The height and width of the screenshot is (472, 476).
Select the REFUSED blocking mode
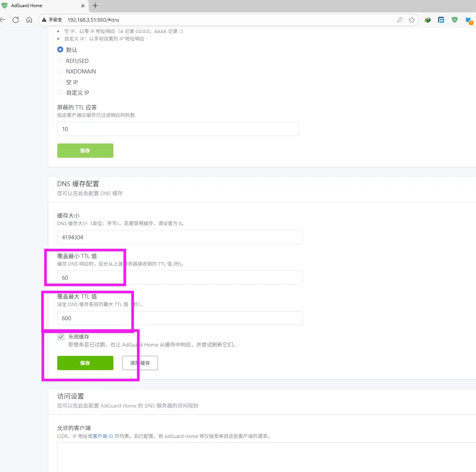[60, 60]
